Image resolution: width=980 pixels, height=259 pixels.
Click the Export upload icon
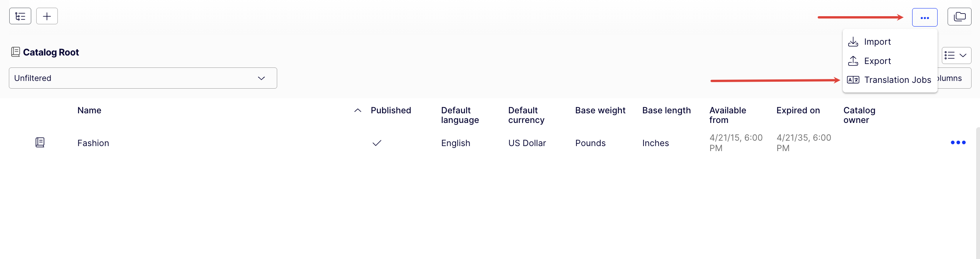[x=853, y=61]
